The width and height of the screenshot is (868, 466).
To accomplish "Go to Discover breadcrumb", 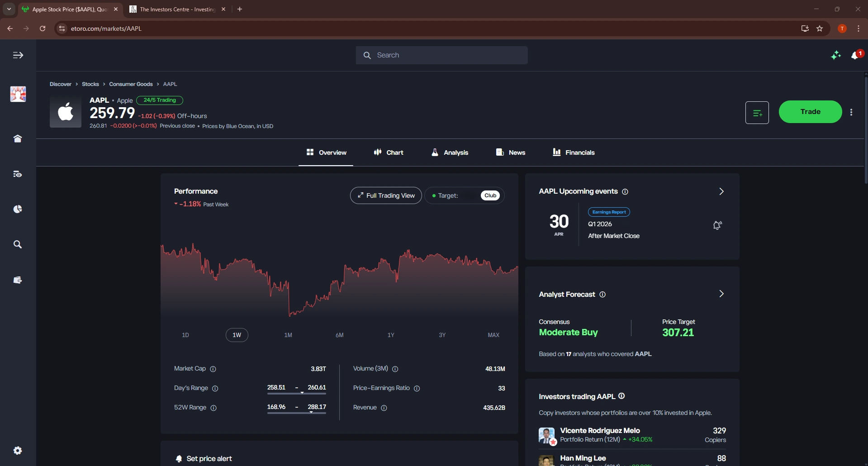I will [61, 84].
